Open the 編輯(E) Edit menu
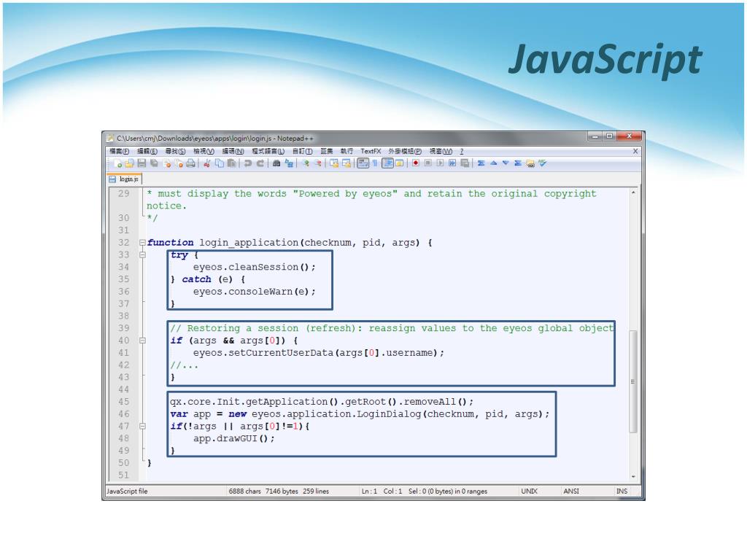Screen dimensions: 747x560 (147, 151)
